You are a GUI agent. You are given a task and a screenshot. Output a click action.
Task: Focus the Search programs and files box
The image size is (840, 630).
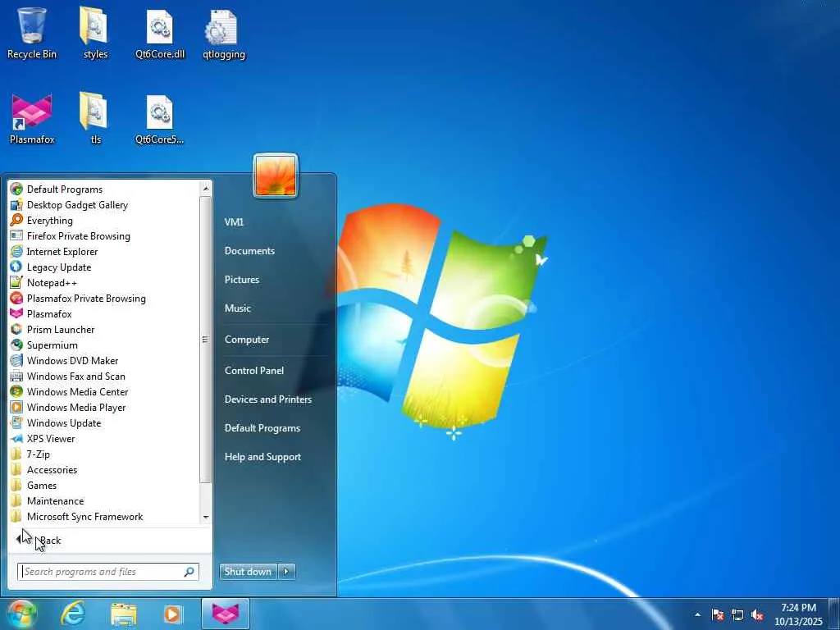[x=107, y=572]
